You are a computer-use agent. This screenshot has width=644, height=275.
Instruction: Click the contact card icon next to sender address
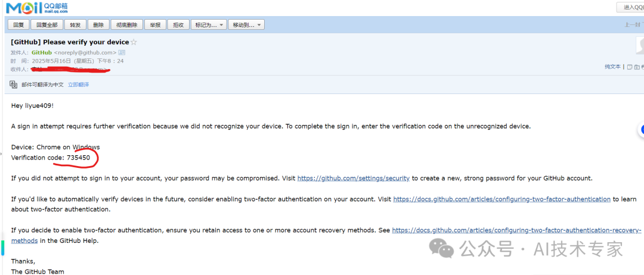pyautogui.click(x=122, y=52)
